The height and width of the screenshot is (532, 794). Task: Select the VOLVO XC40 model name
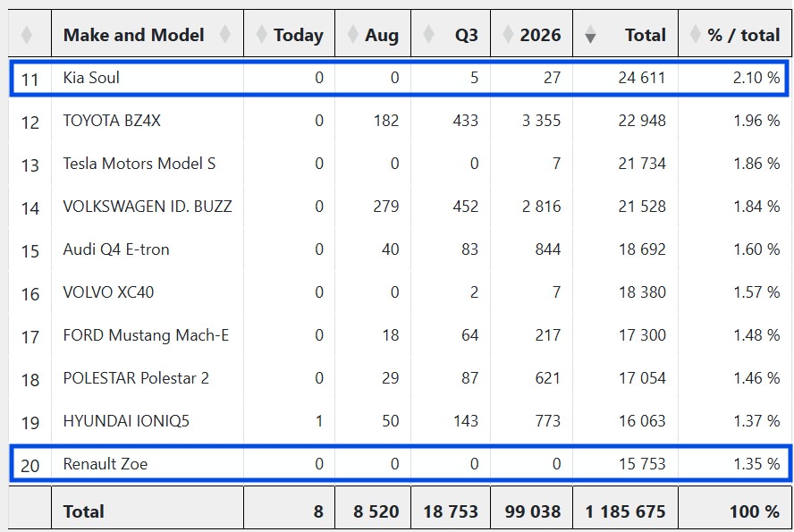click(108, 292)
